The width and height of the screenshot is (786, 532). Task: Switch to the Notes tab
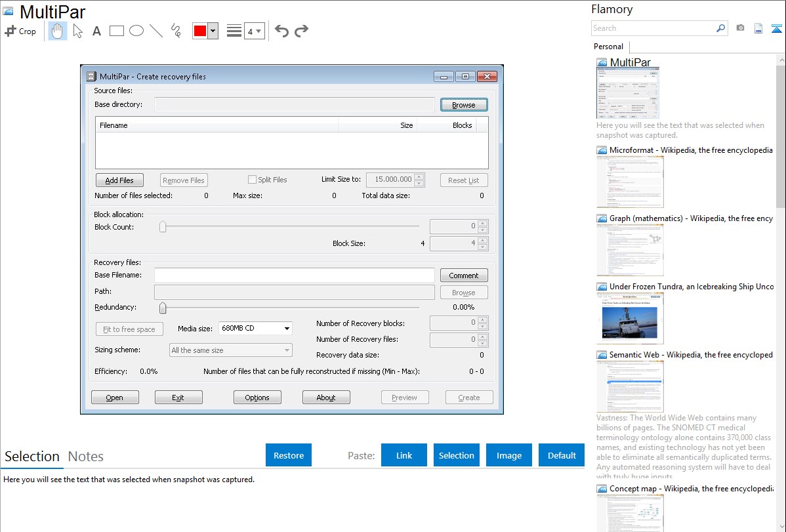(86, 457)
